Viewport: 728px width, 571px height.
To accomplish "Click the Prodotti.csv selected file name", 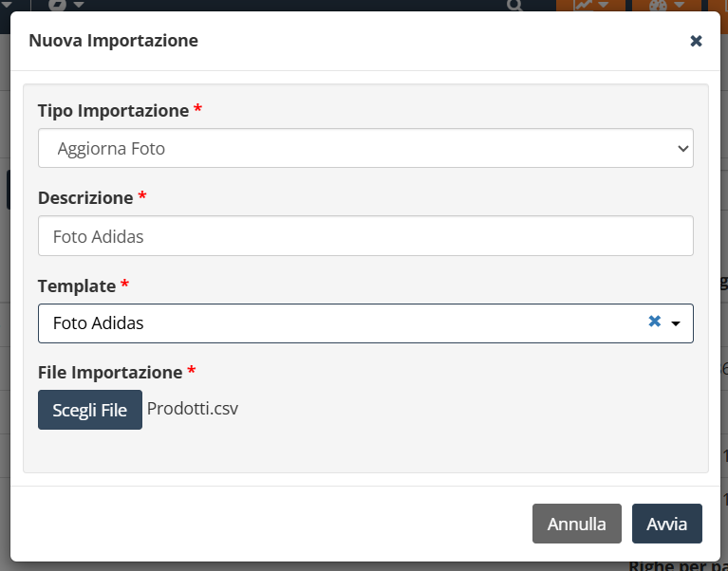I will coord(193,409).
